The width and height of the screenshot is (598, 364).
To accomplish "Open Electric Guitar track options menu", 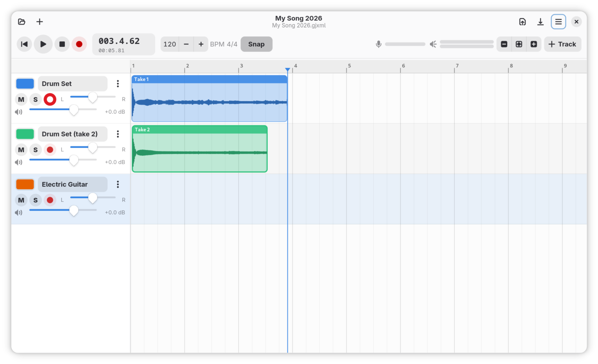I will tap(118, 184).
